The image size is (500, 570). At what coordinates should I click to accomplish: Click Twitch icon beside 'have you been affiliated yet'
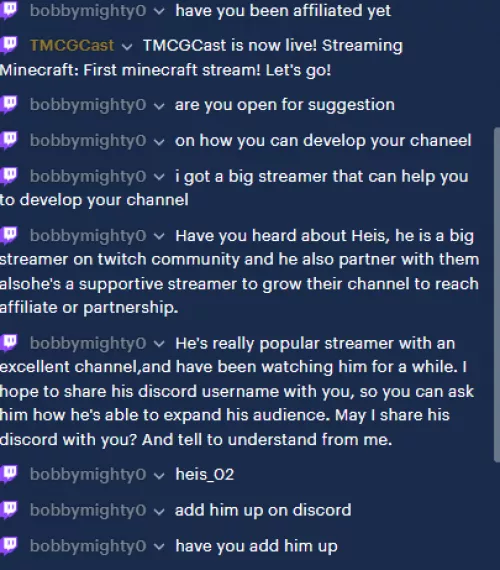9,10
